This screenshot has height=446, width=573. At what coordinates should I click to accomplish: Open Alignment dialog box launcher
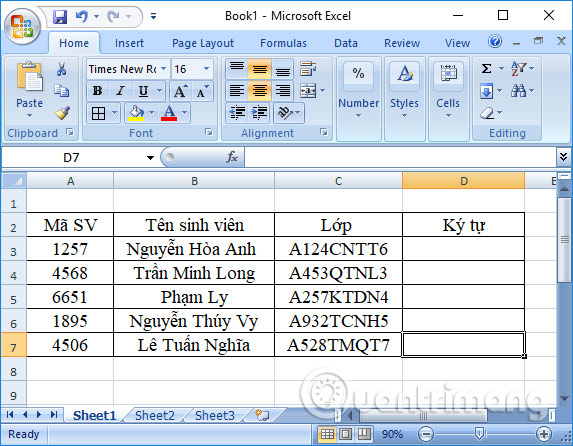click(323, 132)
